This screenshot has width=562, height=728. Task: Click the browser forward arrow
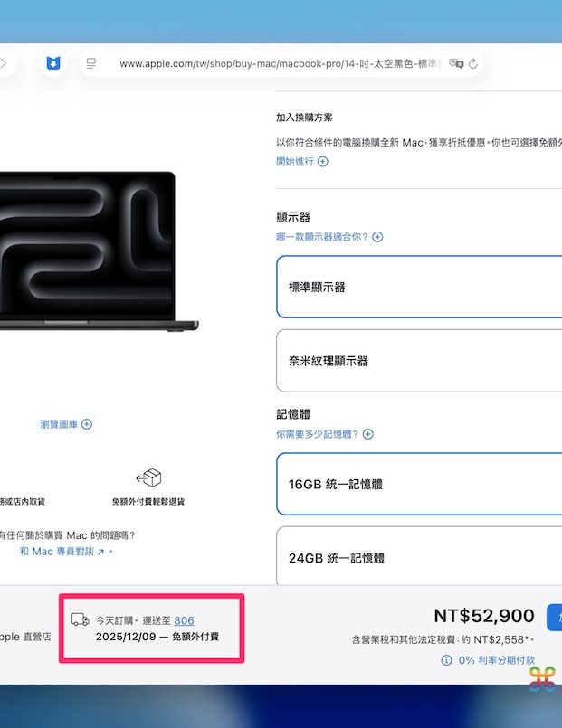pos(4,64)
